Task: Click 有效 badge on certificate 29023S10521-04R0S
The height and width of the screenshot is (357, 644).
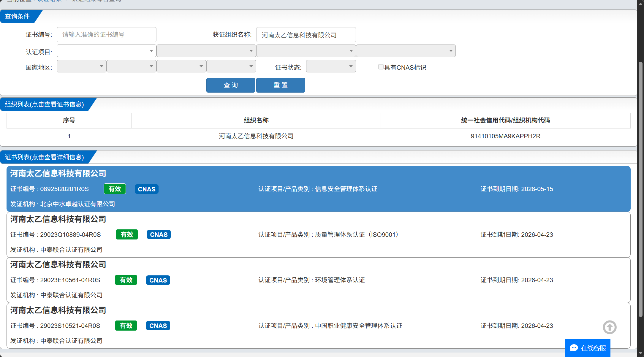Action: 126,326
